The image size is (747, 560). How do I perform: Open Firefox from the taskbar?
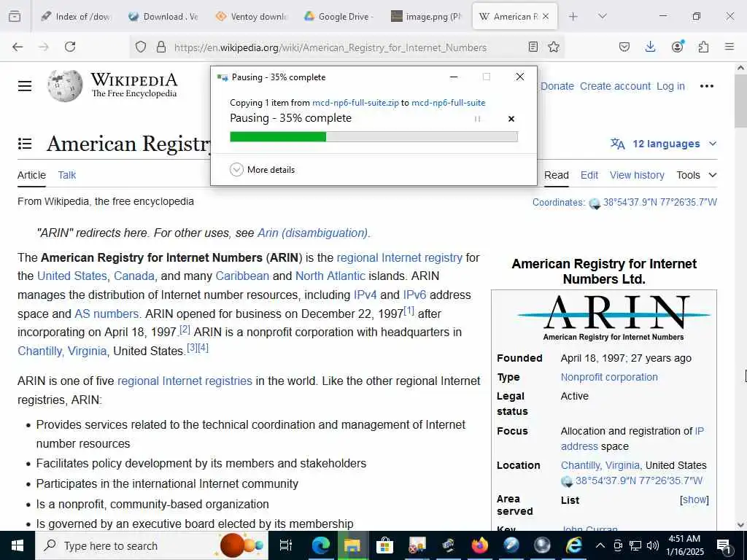pos(479,545)
